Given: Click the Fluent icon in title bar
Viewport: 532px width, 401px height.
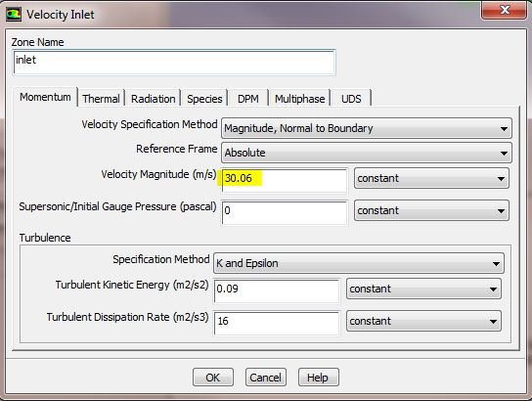Looking at the screenshot, I should coord(14,15).
